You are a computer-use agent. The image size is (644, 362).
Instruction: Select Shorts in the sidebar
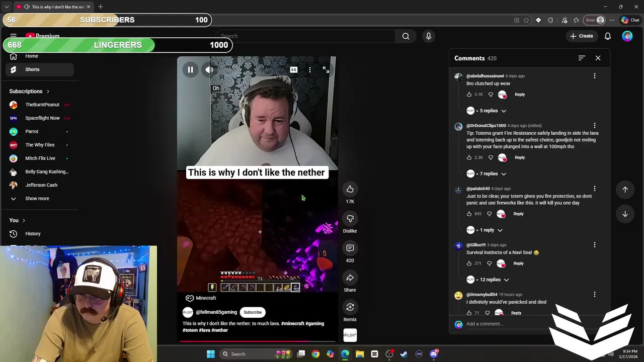click(40, 69)
